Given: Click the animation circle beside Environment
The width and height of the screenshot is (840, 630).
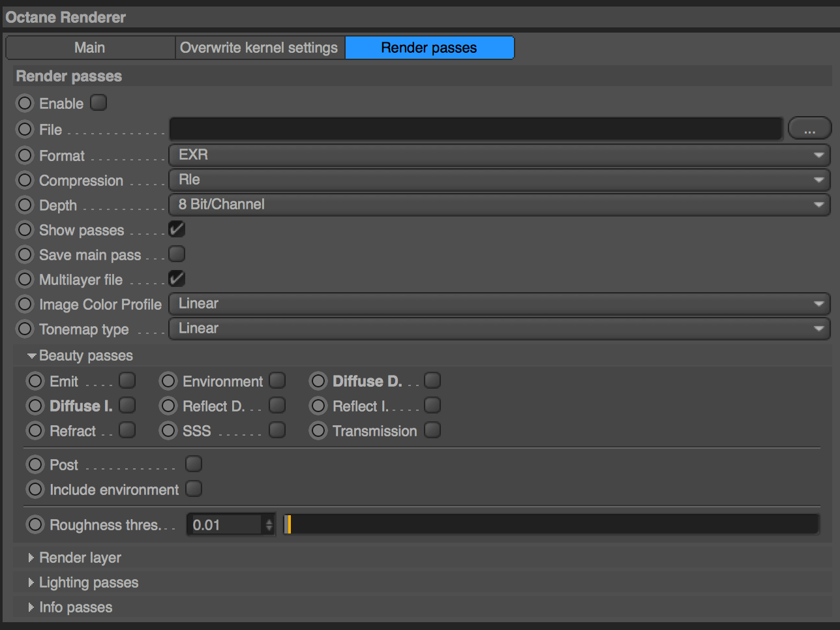Looking at the screenshot, I should (168, 381).
